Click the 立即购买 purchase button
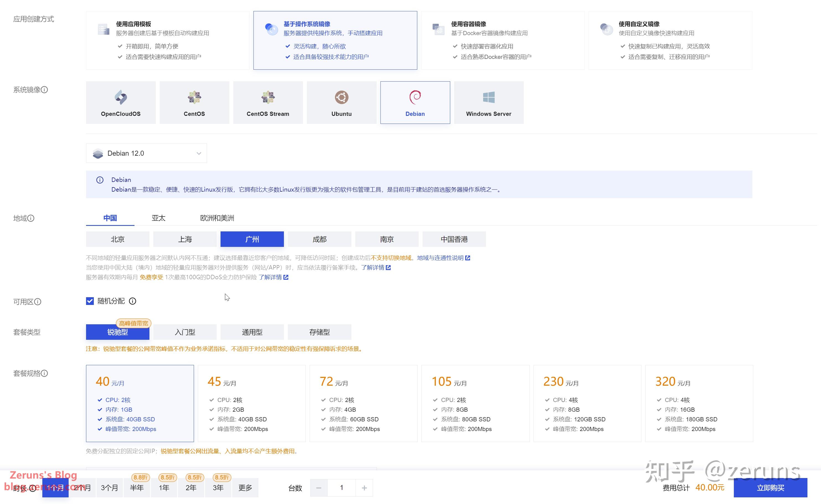This screenshot has width=821, height=504. point(770,487)
